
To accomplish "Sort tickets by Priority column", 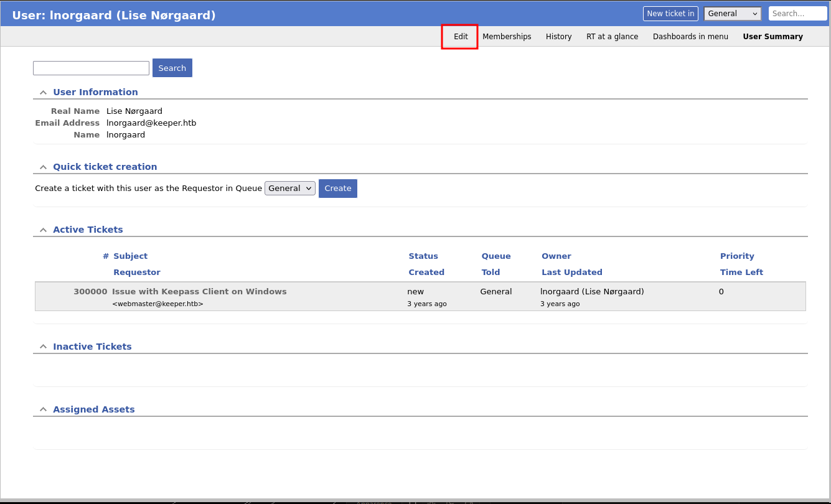I will [x=737, y=256].
